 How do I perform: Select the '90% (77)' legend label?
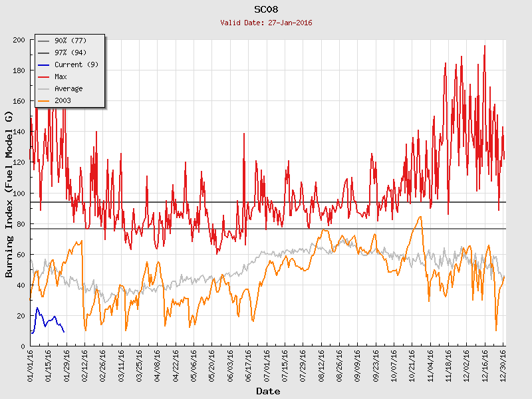tap(69, 41)
